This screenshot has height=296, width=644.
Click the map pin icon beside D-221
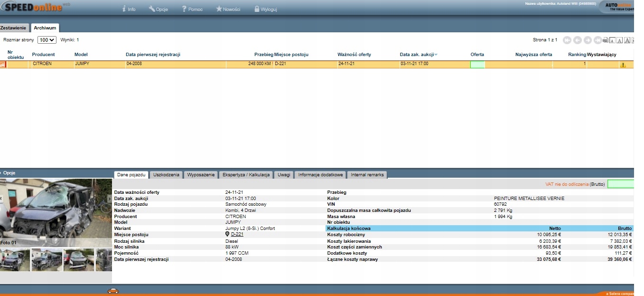pyautogui.click(x=227, y=234)
